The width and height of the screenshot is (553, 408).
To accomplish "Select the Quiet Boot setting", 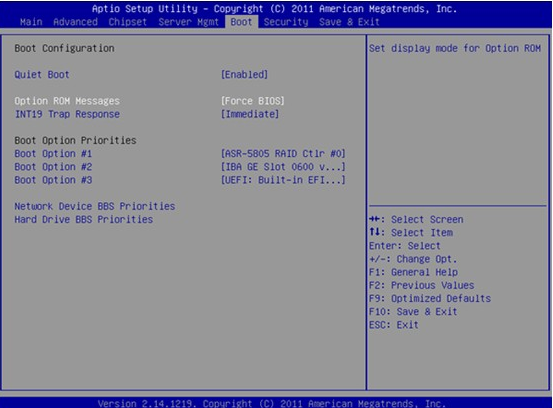I will pos(42,74).
